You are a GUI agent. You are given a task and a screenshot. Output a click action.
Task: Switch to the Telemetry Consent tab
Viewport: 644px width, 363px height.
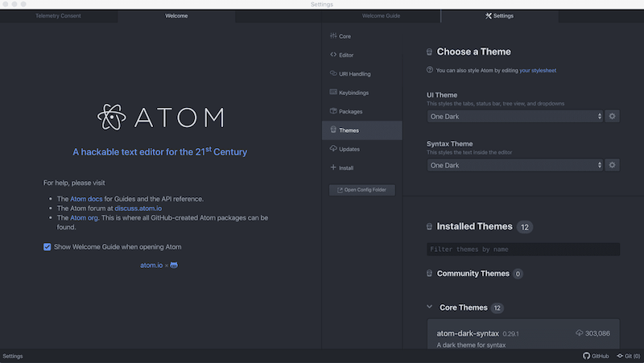click(58, 15)
